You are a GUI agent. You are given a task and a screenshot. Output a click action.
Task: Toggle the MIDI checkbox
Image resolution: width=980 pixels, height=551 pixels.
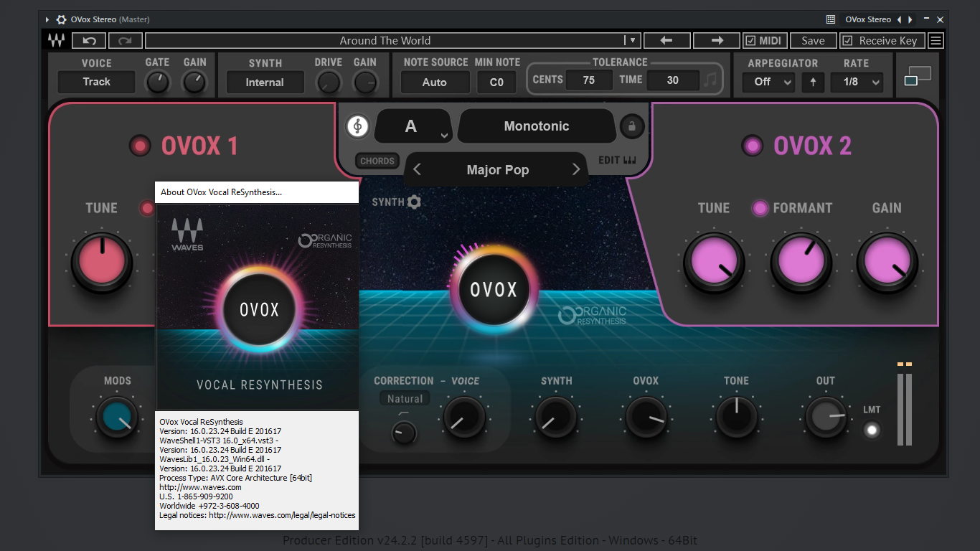pyautogui.click(x=750, y=41)
